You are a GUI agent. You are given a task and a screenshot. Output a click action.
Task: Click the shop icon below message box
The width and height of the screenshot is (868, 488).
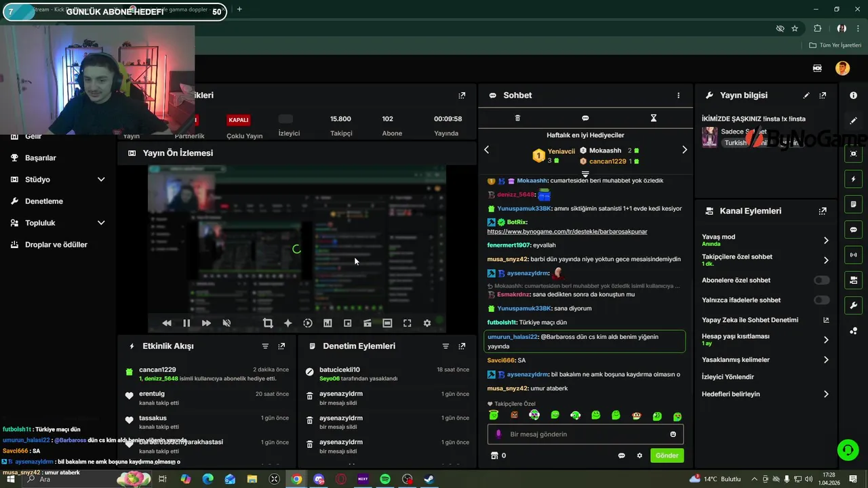point(494,455)
